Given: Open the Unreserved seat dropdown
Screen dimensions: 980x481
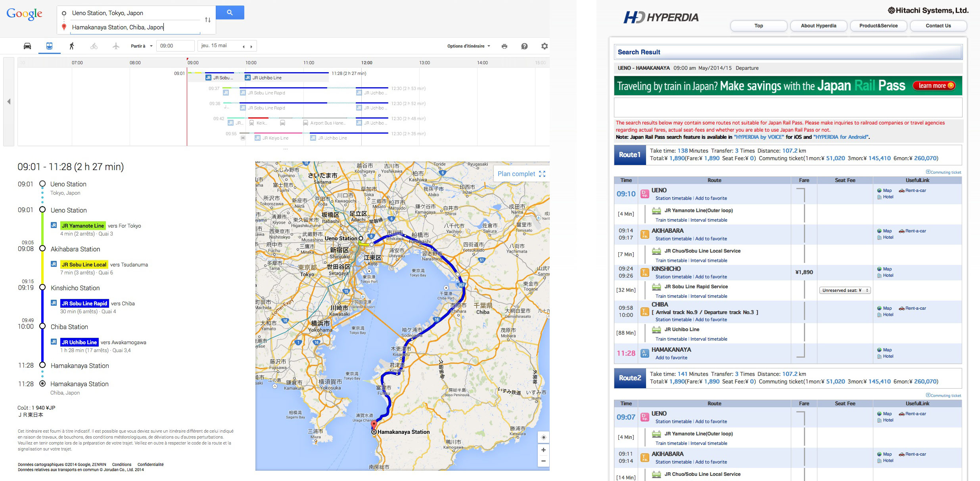Looking at the screenshot, I should point(845,290).
